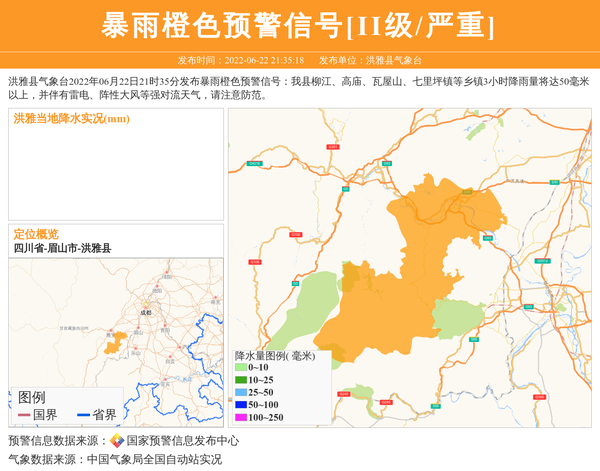Click the 成都 label on overview map
This screenshot has height=471, width=600.
click(146, 313)
